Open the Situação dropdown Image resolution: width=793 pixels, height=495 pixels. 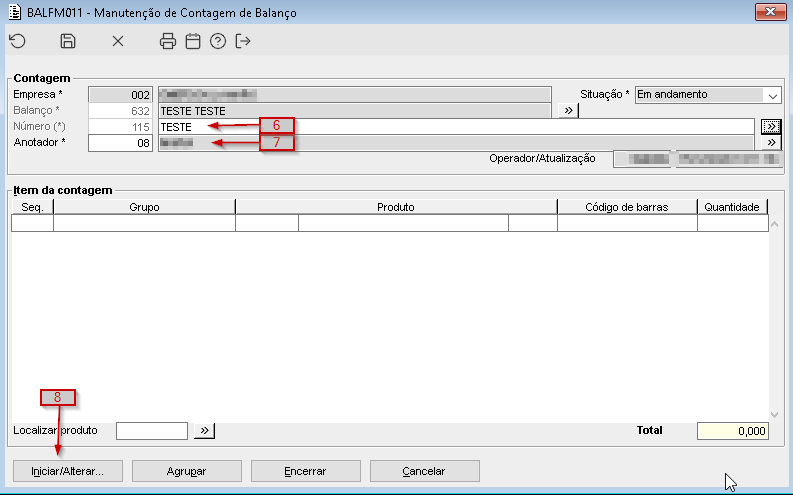[x=772, y=95]
